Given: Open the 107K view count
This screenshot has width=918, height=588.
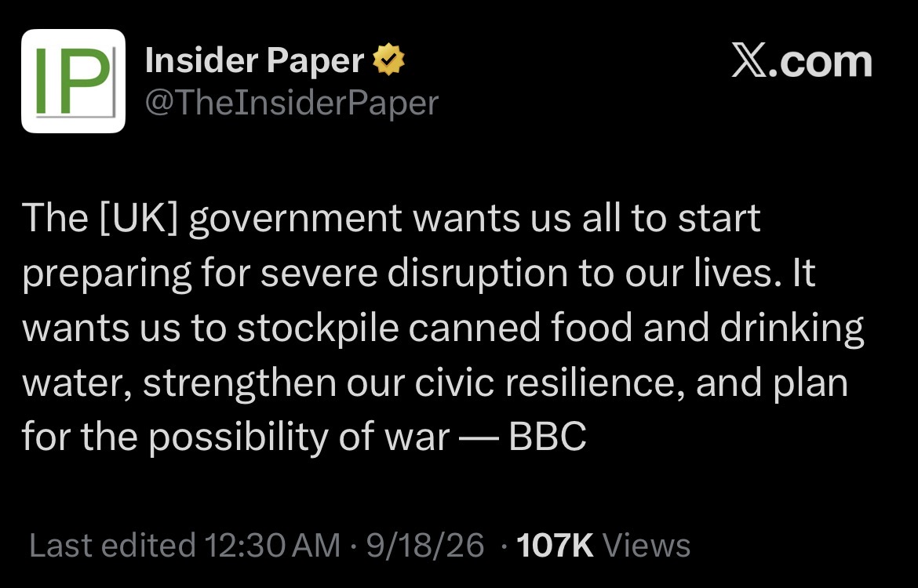Looking at the screenshot, I should [555, 546].
